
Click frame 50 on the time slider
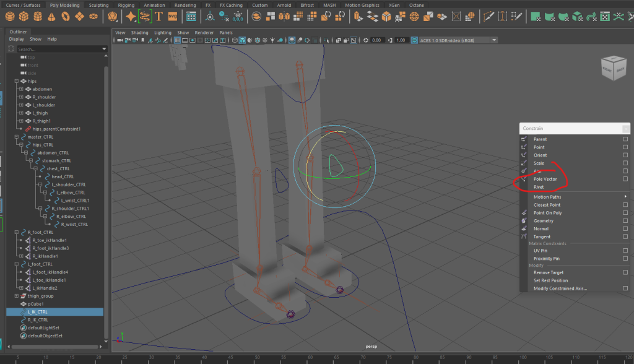(x=257, y=358)
